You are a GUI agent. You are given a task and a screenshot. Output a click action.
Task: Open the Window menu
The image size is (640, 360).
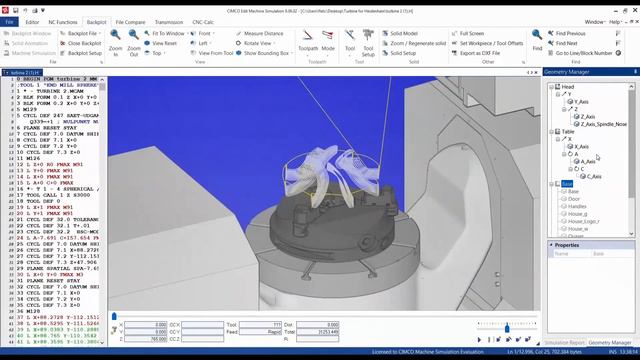pos(595,22)
